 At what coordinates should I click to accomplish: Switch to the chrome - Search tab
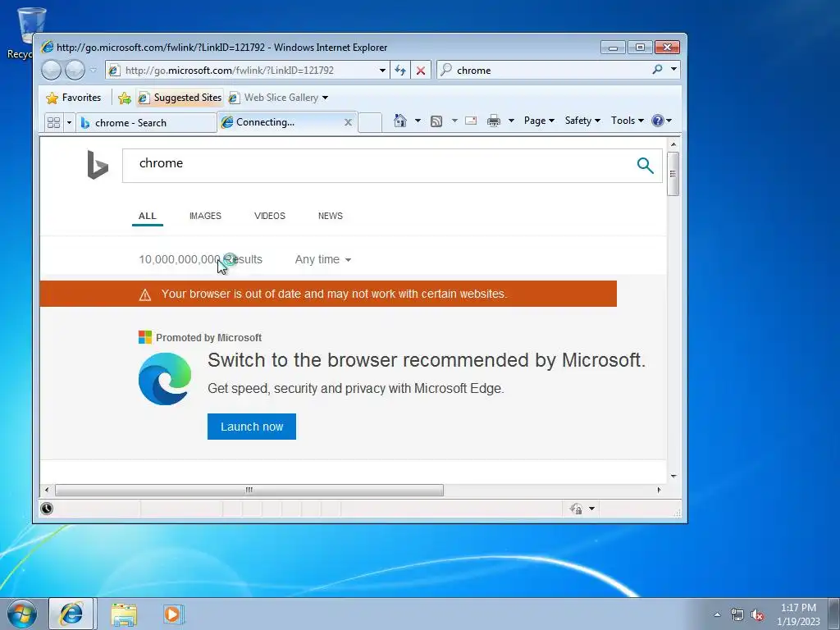146,123
